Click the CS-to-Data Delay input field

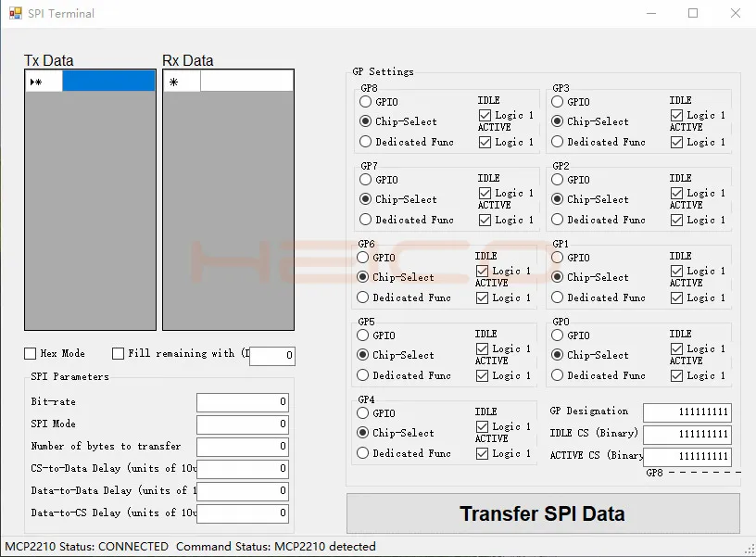pyautogui.click(x=243, y=469)
